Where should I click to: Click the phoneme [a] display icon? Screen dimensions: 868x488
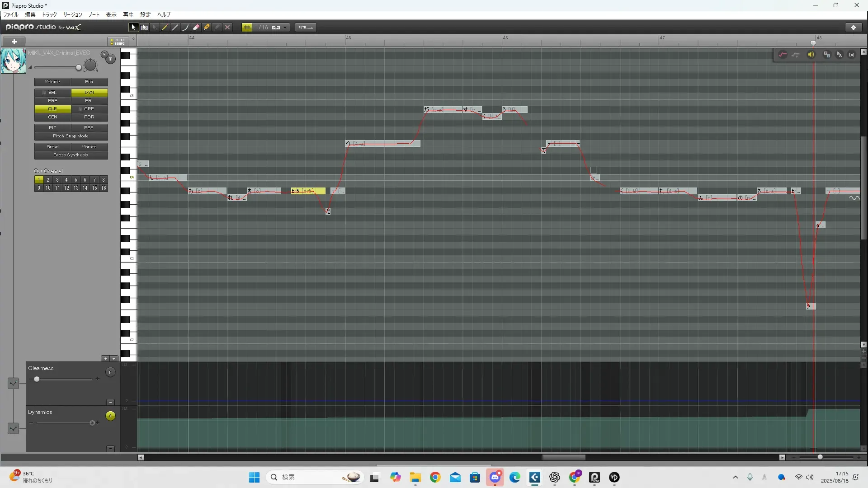pos(852,55)
